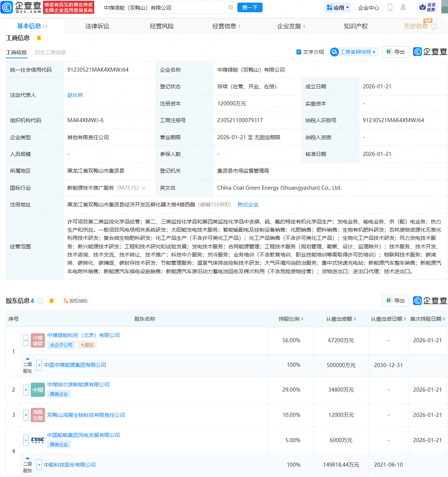Open 中国船舶集团风电发展有限公司 link

pos(83,435)
